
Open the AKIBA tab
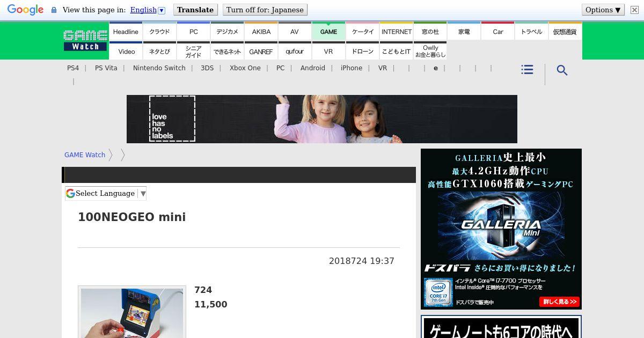point(261,32)
